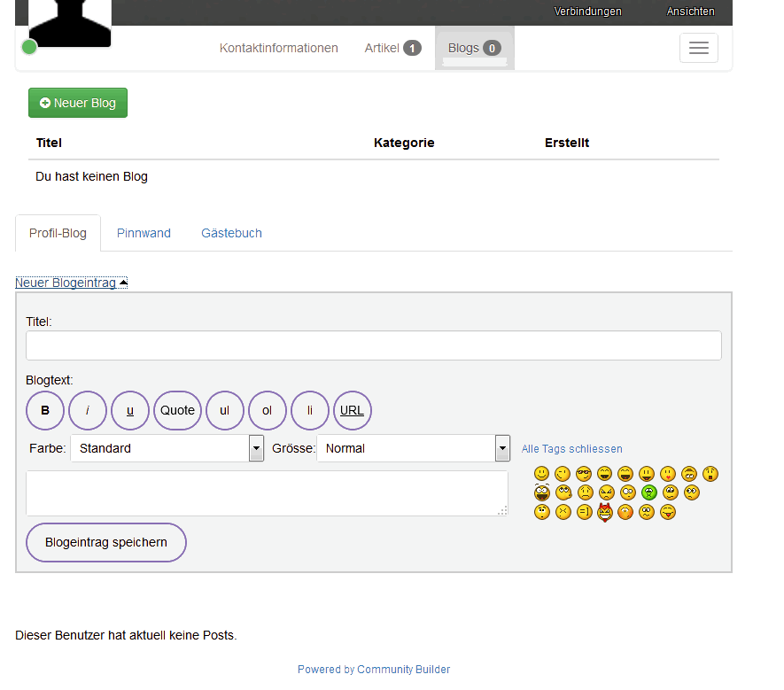Open the Farbe dropdown
The height and width of the screenshot is (690, 784).
pyautogui.click(x=167, y=448)
